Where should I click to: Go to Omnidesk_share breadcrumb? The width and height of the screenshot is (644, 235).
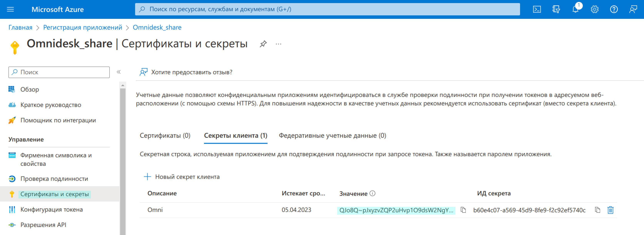coord(157,27)
